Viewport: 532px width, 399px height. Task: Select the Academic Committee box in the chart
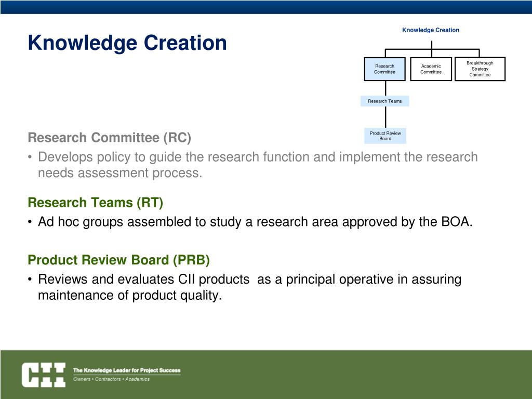coord(431,69)
